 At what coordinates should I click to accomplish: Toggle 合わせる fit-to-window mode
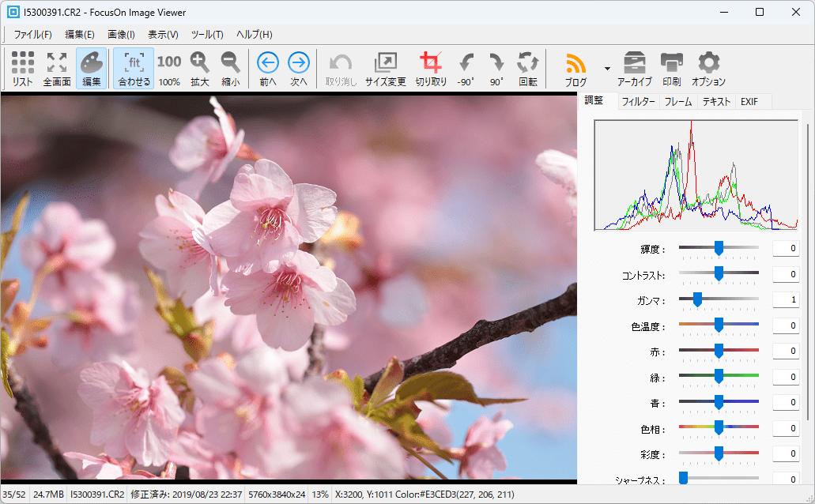coord(134,69)
